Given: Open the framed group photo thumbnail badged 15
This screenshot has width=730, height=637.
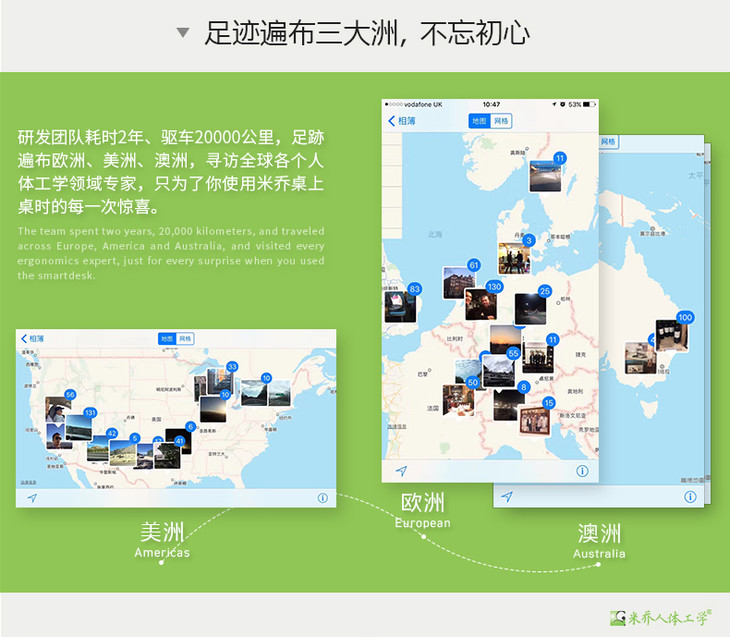Looking at the screenshot, I should [x=534, y=421].
